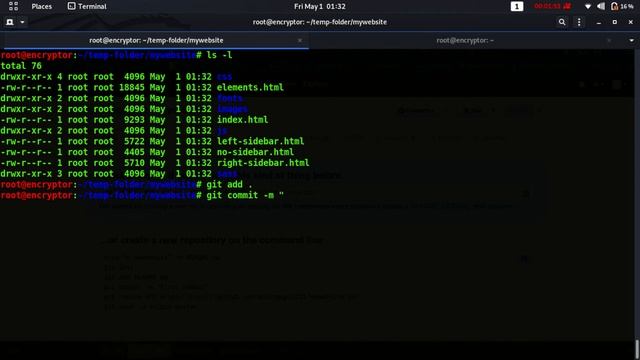640x360 pixels.
Task: Click 'total 76' output line
Action: pyautogui.click(x=21, y=66)
